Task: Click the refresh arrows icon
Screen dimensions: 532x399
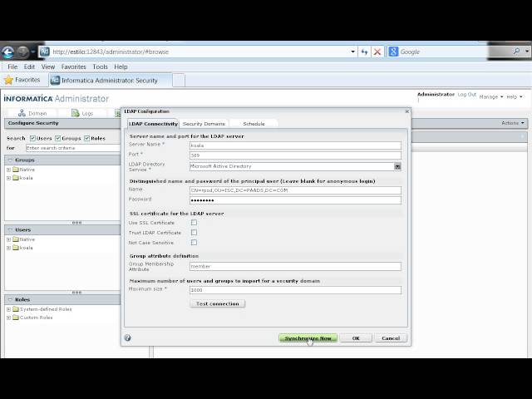Action: coord(364,52)
